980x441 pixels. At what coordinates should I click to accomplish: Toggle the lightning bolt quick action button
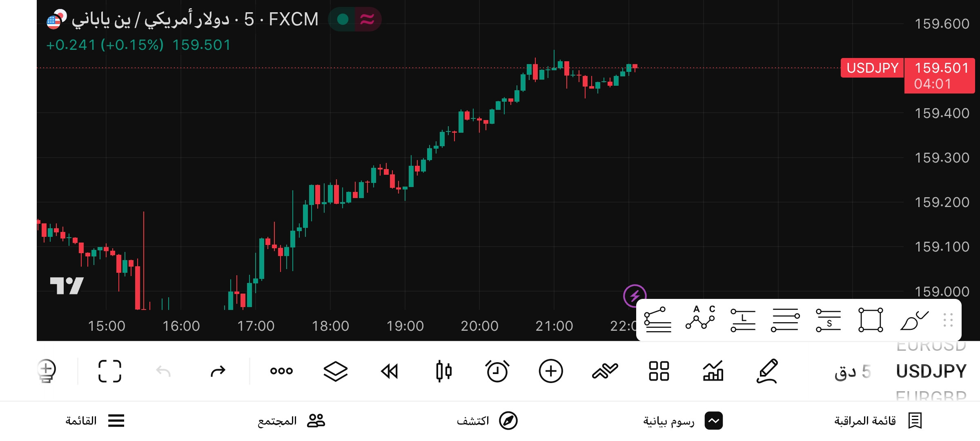point(635,296)
